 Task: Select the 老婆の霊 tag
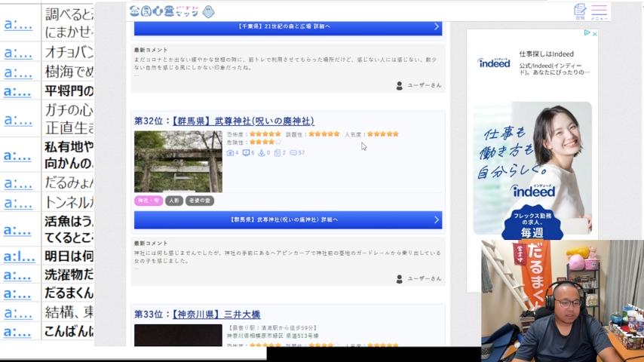200,201
